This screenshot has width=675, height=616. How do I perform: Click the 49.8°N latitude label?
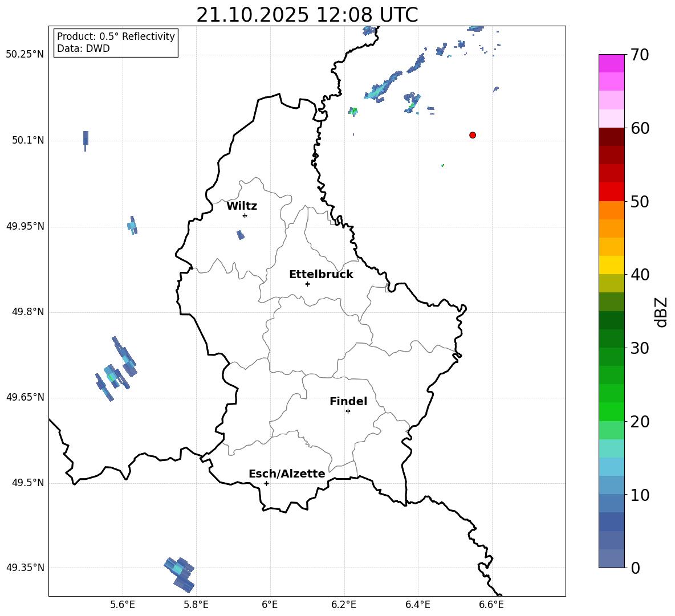(27, 312)
